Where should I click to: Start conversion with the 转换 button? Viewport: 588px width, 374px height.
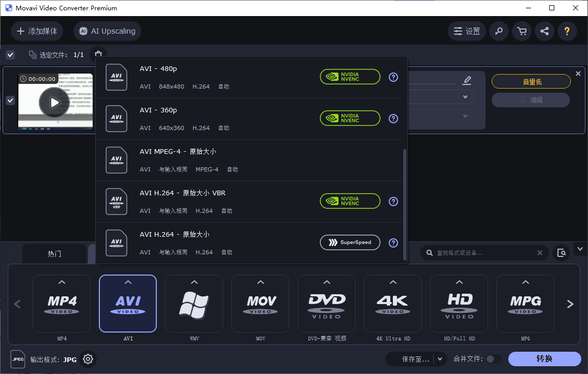pos(545,358)
